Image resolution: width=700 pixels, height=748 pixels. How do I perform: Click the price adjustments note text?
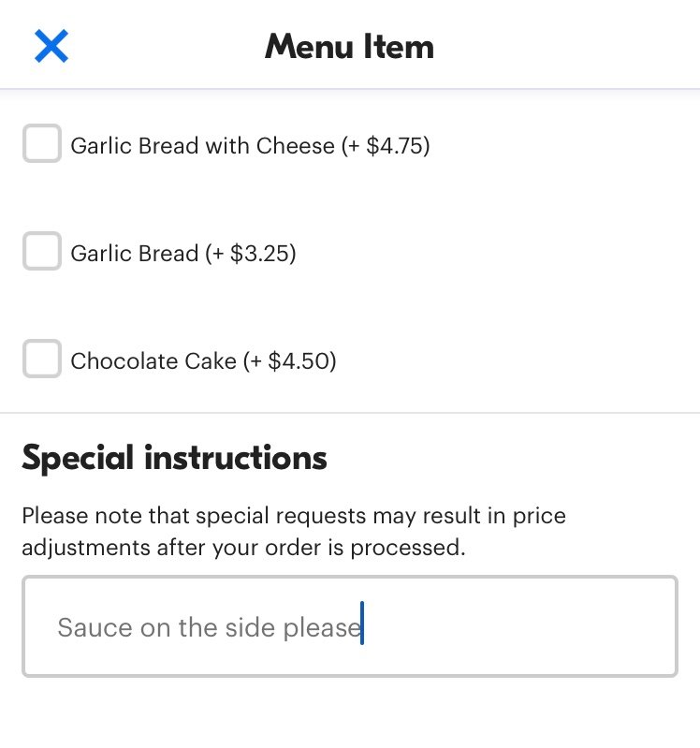[293, 531]
